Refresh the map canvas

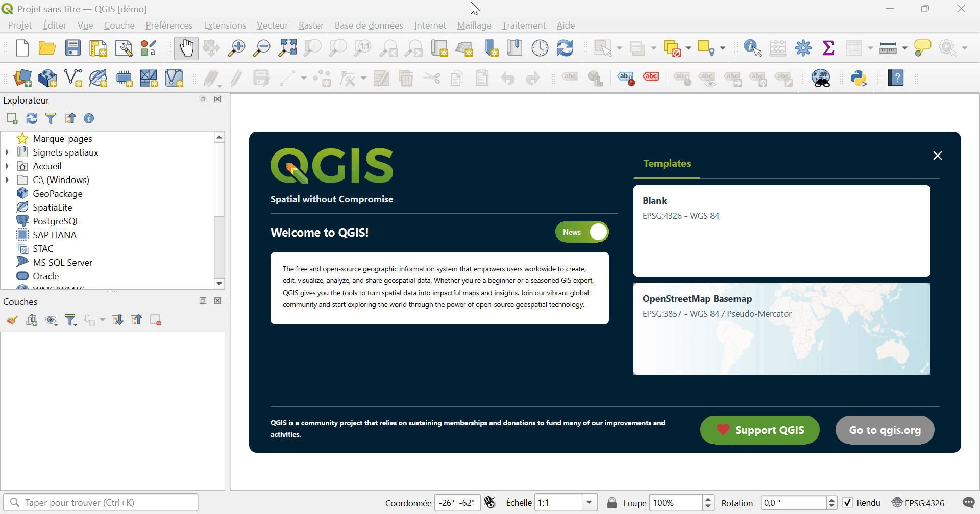tap(565, 48)
